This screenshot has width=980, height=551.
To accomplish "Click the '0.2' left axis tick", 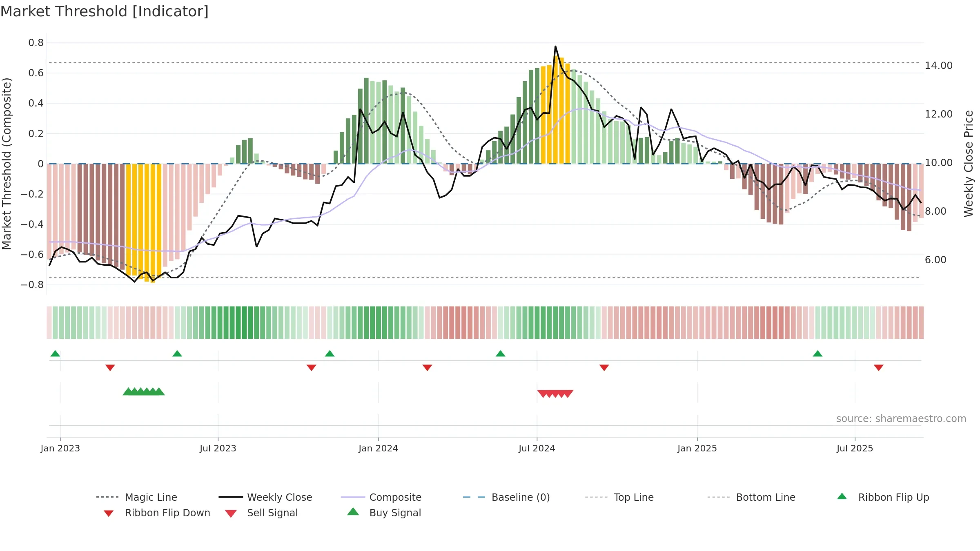I will [36, 133].
